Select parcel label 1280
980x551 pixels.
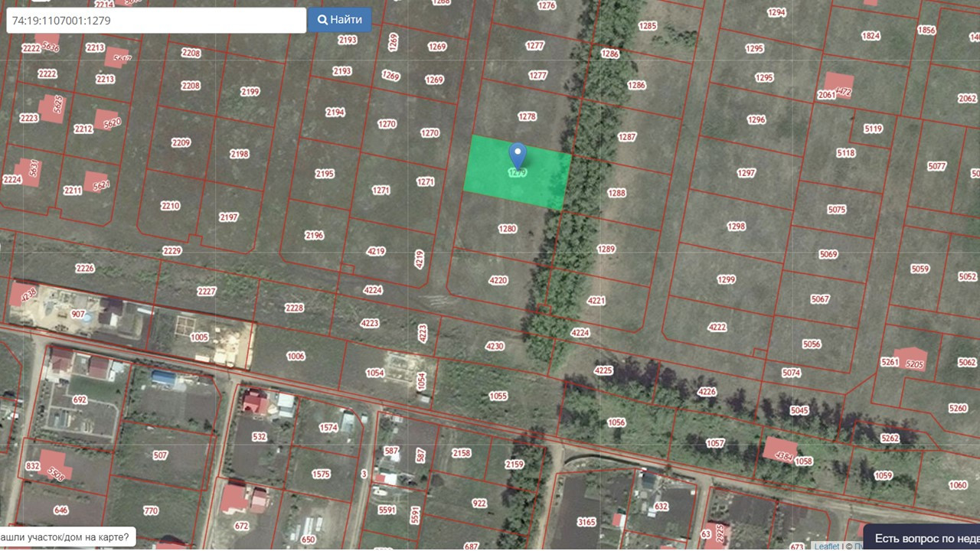click(507, 229)
